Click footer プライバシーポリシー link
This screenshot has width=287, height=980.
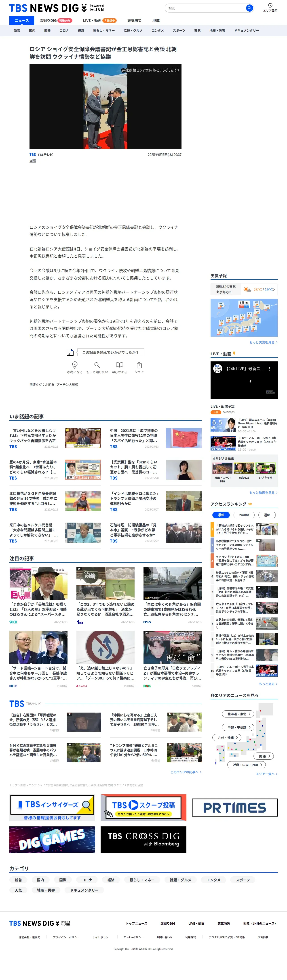66,937
